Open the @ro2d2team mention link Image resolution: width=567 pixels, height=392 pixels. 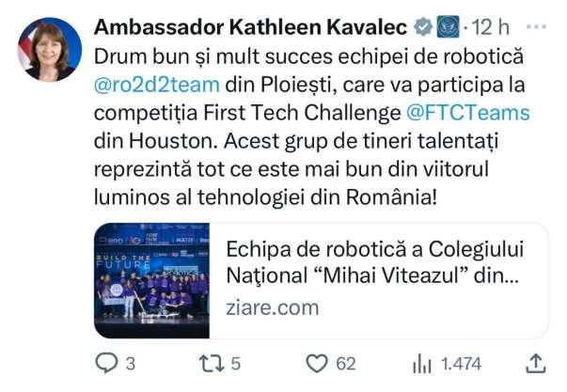(x=157, y=85)
